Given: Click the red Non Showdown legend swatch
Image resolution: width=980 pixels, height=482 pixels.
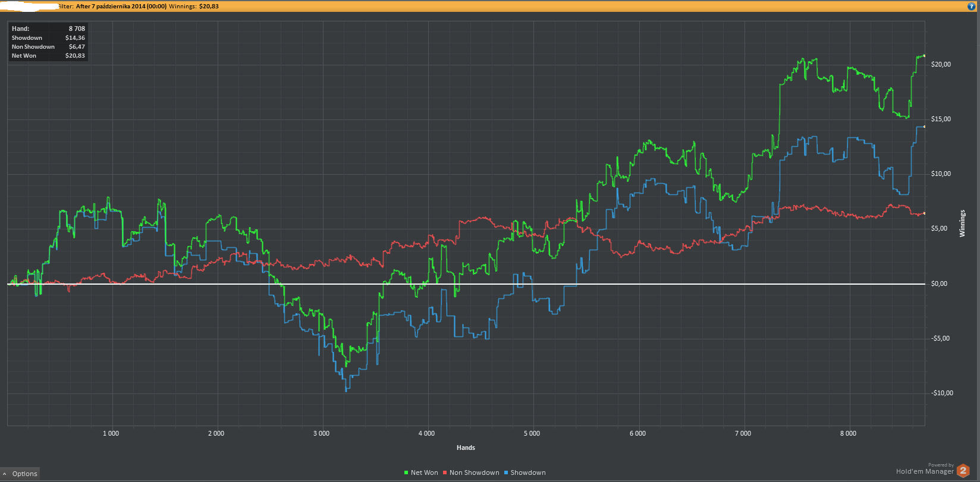Looking at the screenshot, I should [x=445, y=473].
